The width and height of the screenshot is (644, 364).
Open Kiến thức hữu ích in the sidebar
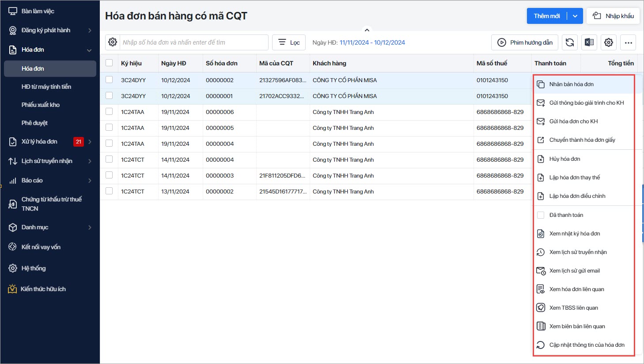click(x=43, y=289)
